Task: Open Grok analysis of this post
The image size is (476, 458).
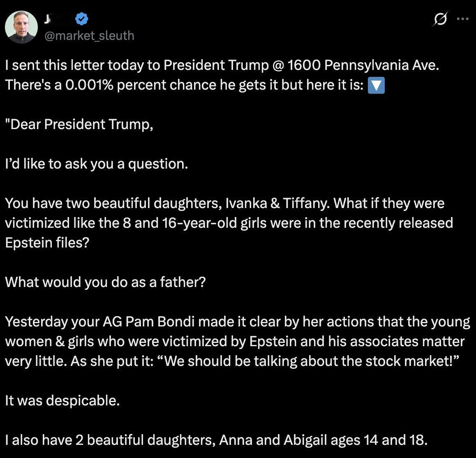Action: point(439,19)
